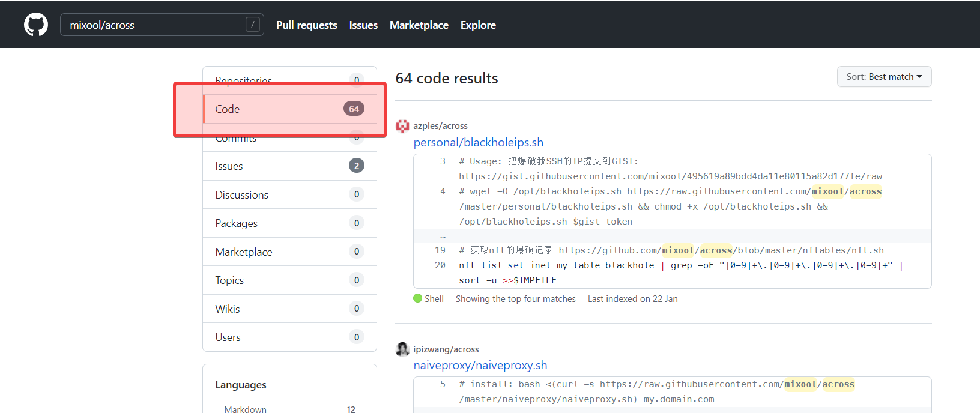Click the ellipsis row between code matches

pyautogui.click(x=673, y=236)
